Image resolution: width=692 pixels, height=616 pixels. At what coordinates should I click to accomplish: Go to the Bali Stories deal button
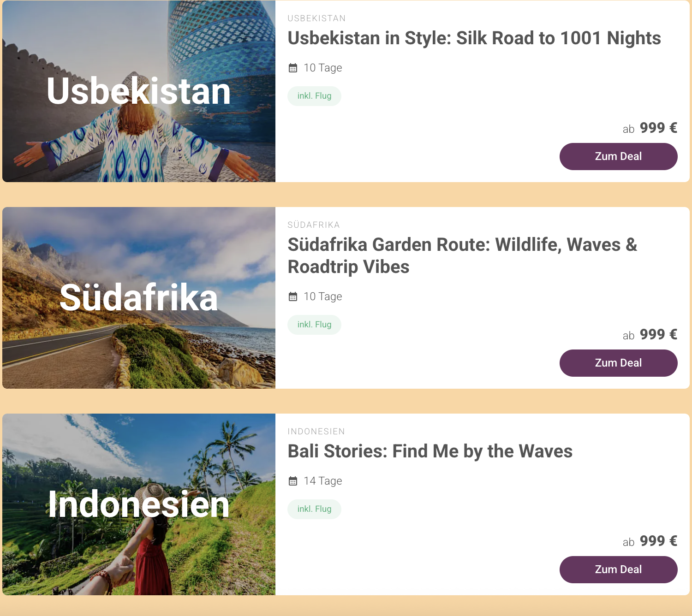[x=618, y=569]
